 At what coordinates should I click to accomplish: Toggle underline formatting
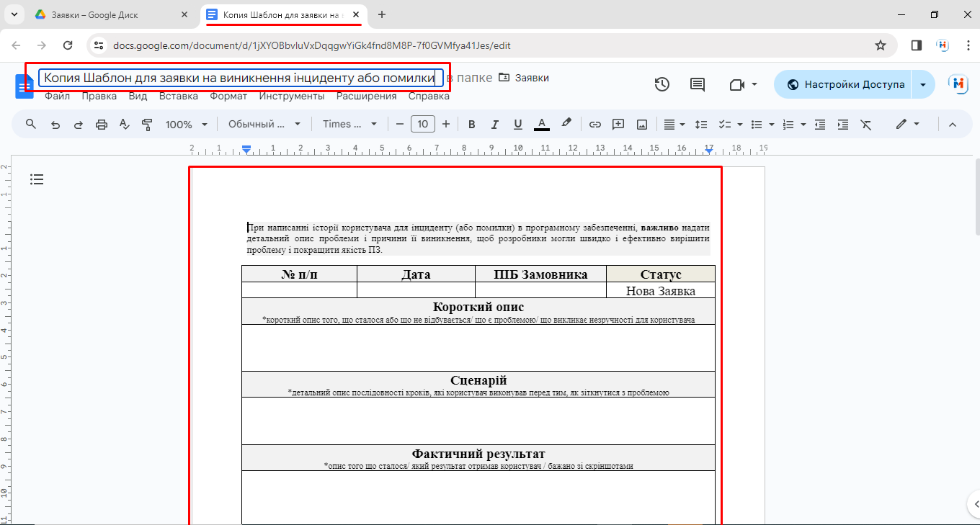point(517,125)
